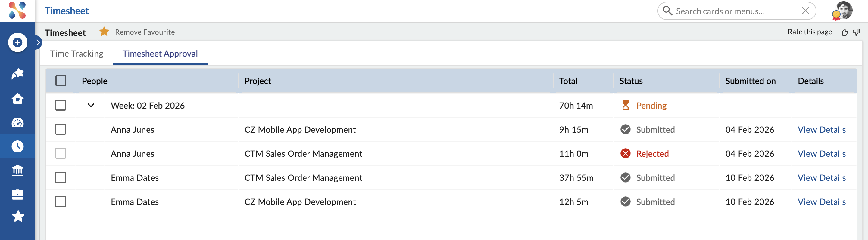Open the bank building icon in sidebar

tap(17, 170)
